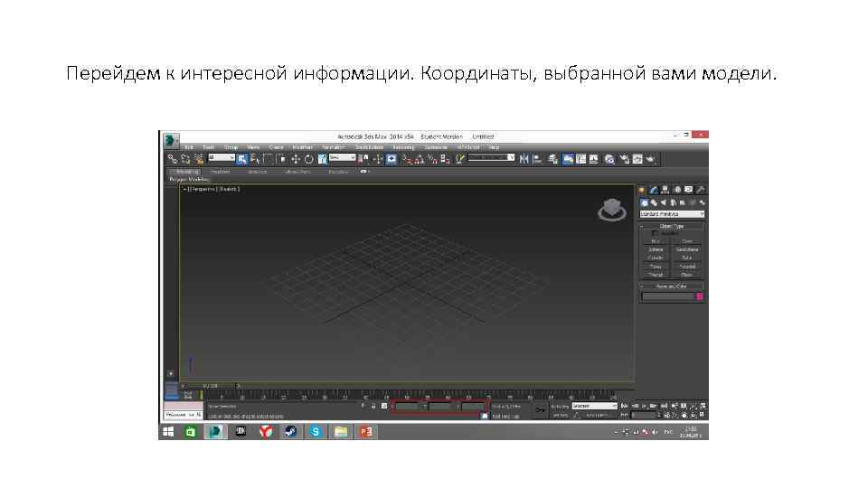This screenshot has height=488, width=868.
Task: Toggle the Selection Lock
Action: pos(373,406)
